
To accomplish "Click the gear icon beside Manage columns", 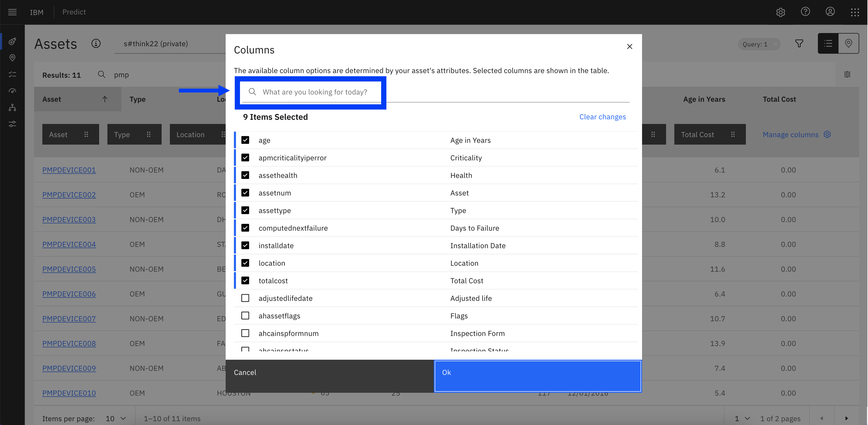I will tap(827, 134).
